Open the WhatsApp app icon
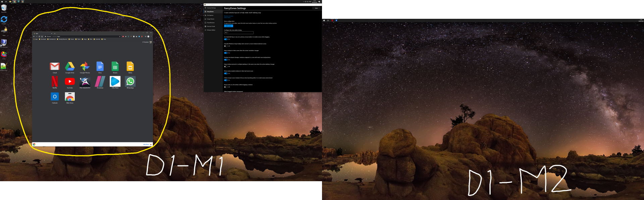Image resolution: width=644 pixels, height=200 pixels. tap(130, 82)
